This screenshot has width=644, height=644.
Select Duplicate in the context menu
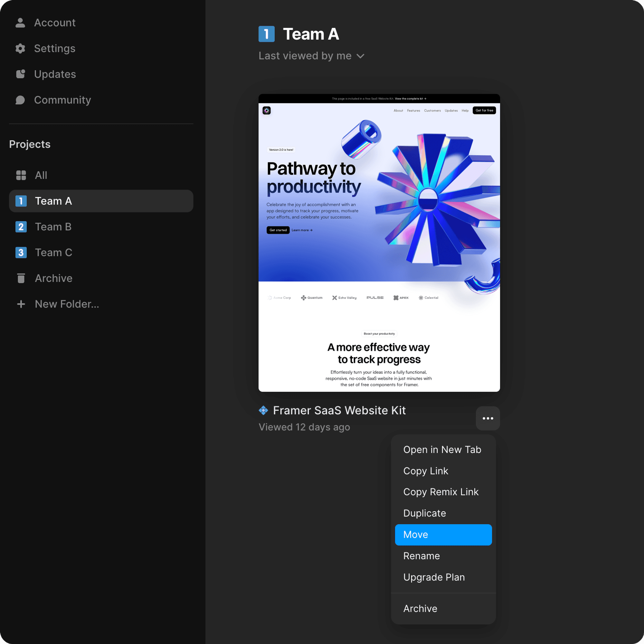pos(424,513)
